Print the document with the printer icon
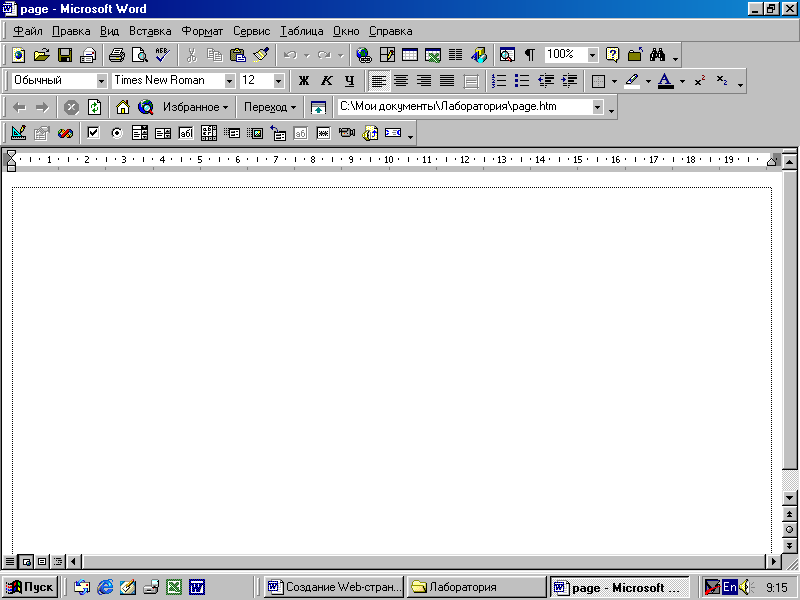 click(117, 55)
